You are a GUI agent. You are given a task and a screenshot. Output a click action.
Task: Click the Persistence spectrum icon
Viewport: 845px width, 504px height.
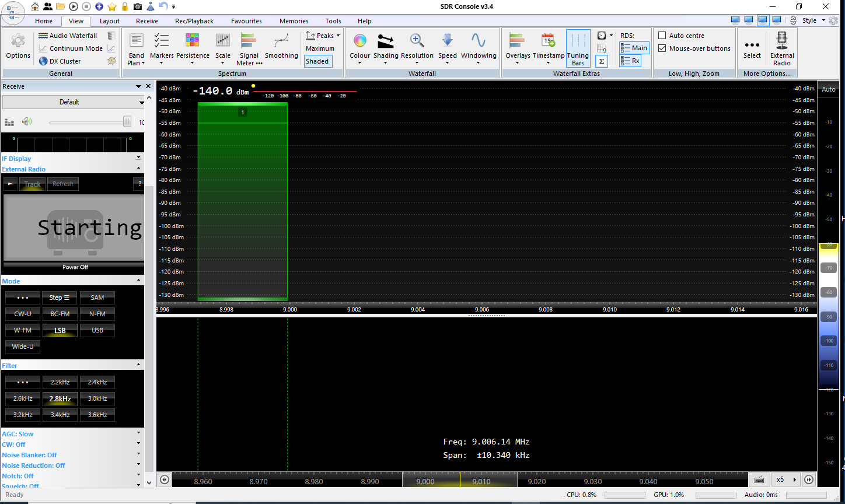[x=193, y=41]
